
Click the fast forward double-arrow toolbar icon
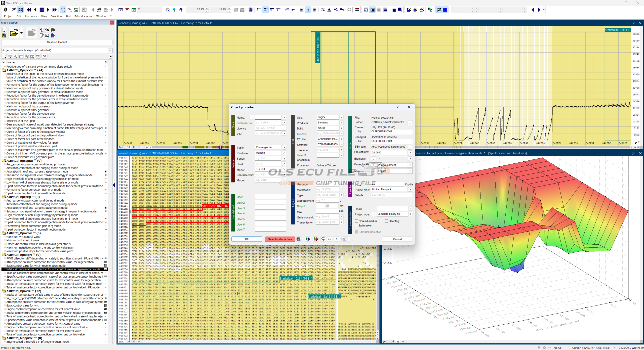click(54, 10)
